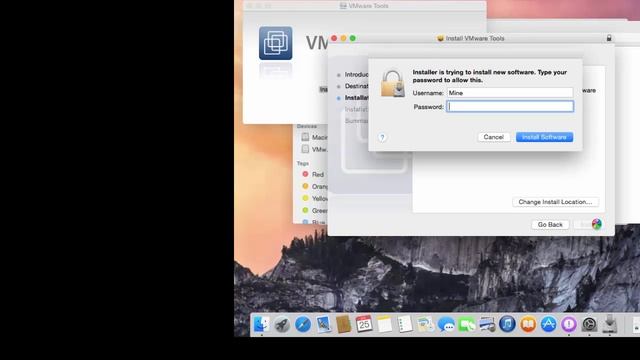Open Maps from the Dock
This screenshot has height=360, width=640.
tap(425, 325)
